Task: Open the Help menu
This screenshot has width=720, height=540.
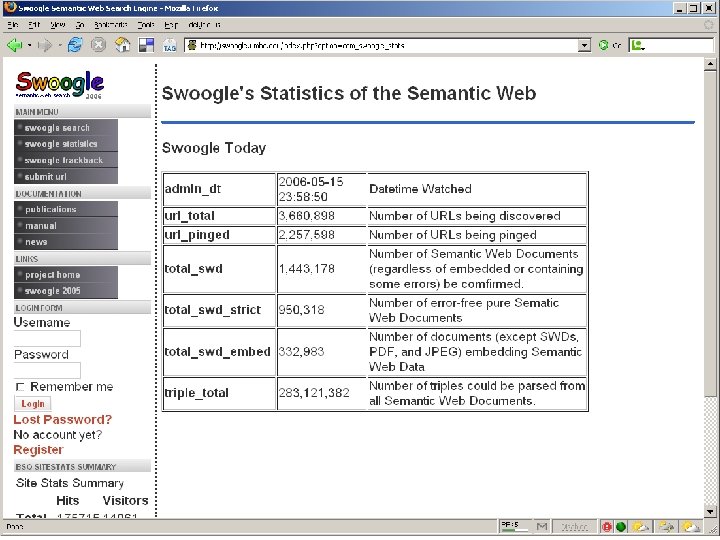Action: coord(171,25)
